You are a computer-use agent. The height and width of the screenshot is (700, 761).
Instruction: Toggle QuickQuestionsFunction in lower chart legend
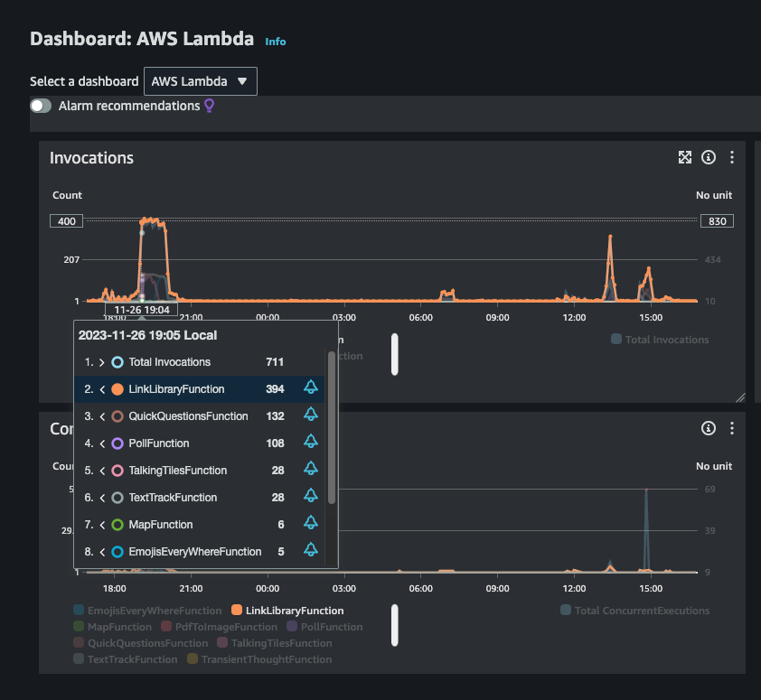click(x=141, y=643)
